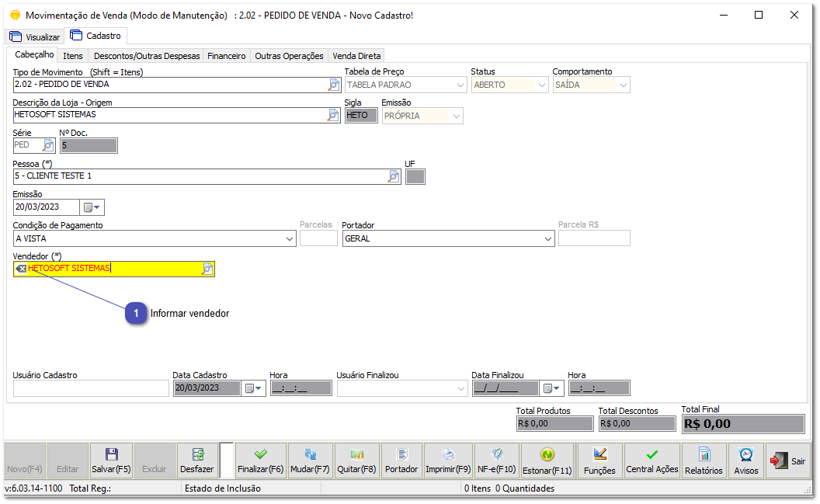Screen dimensions: 820x504
Task: Click the Desfazer undo button
Action: pyautogui.click(x=196, y=461)
